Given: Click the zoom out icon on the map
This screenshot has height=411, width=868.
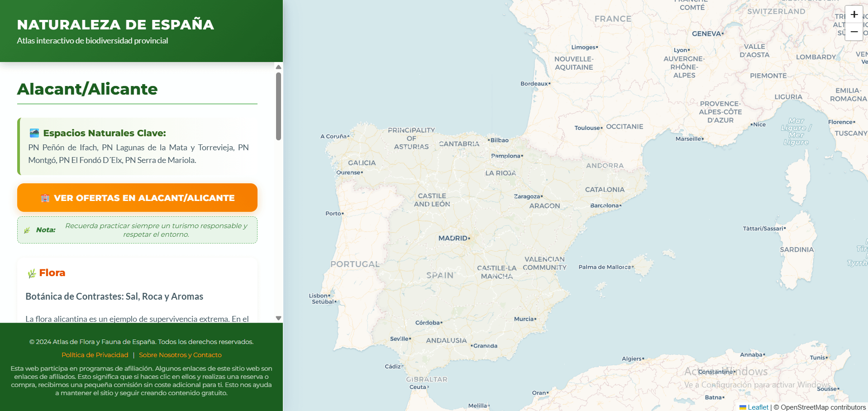Looking at the screenshot, I should (854, 32).
